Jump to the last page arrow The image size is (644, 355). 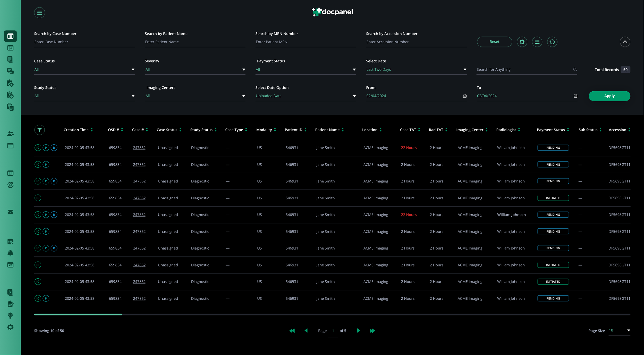pyautogui.click(x=372, y=331)
